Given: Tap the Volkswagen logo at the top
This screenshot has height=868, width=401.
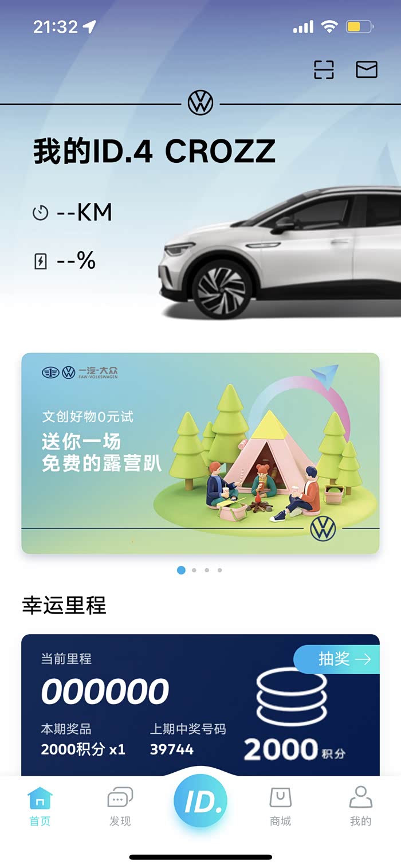Looking at the screenshot, I should tap(200, 103).
